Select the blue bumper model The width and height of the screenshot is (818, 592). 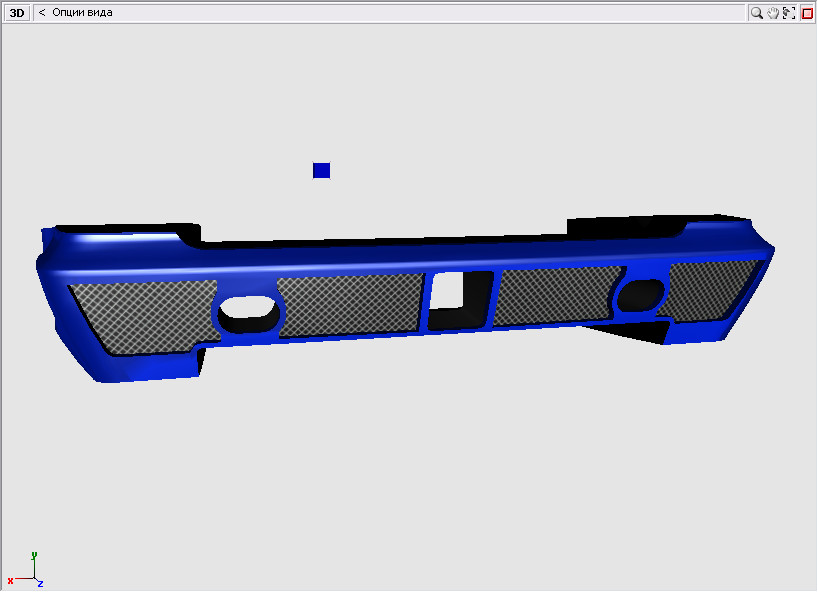point(405,298)
